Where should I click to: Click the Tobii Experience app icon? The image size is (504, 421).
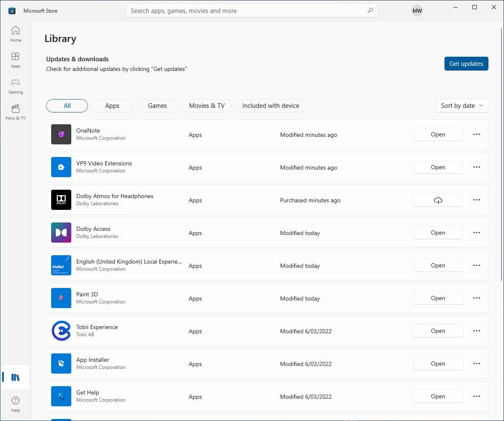[x=61, y=331]
